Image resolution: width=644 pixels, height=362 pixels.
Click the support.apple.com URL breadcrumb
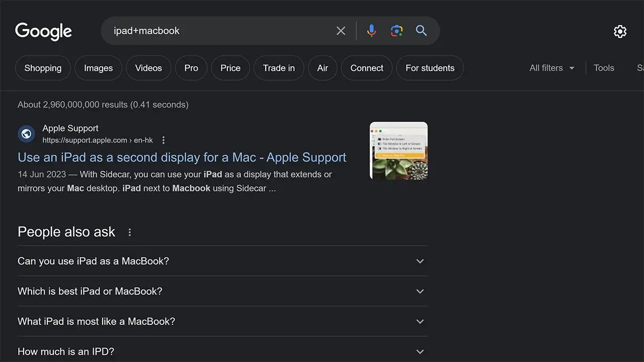[x=98, y=140]
